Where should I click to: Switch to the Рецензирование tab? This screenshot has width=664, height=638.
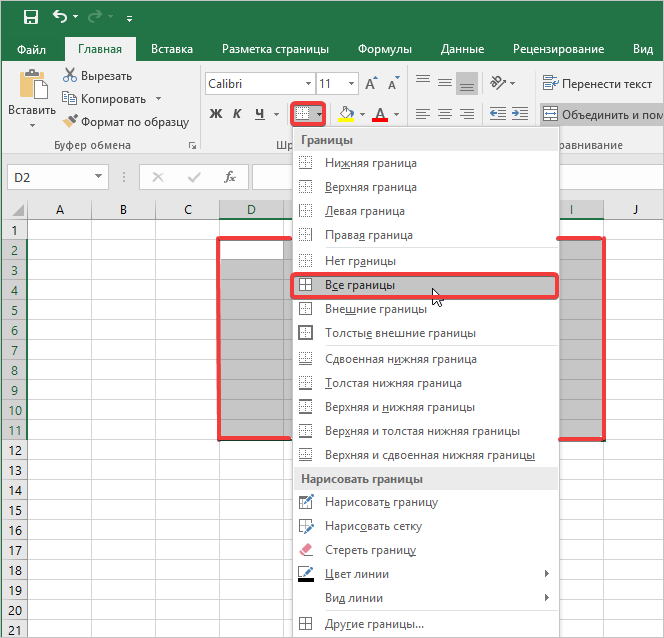[x=558, y=49]
